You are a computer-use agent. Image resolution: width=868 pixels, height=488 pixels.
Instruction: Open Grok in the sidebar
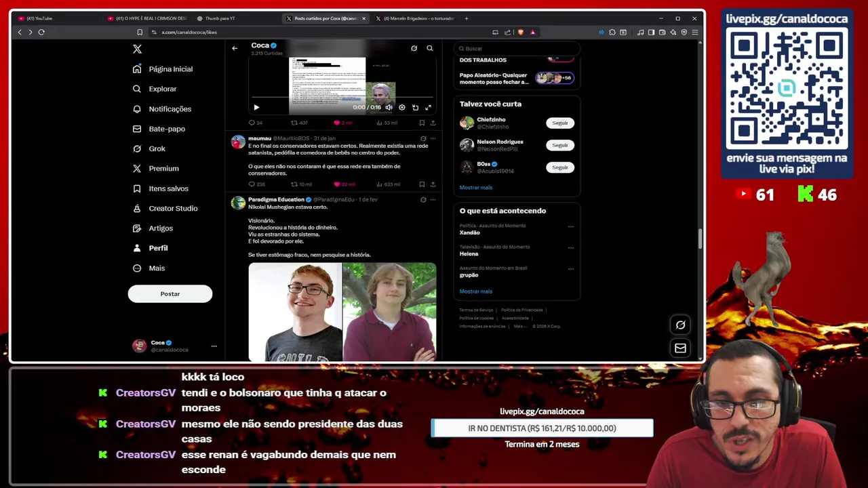(149, 148)
